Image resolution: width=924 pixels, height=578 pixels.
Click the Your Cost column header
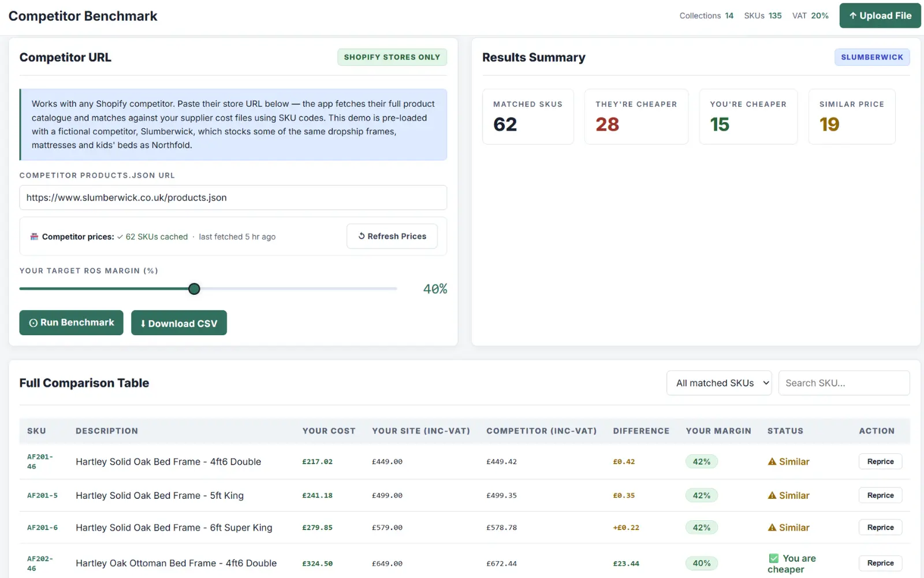329,431
